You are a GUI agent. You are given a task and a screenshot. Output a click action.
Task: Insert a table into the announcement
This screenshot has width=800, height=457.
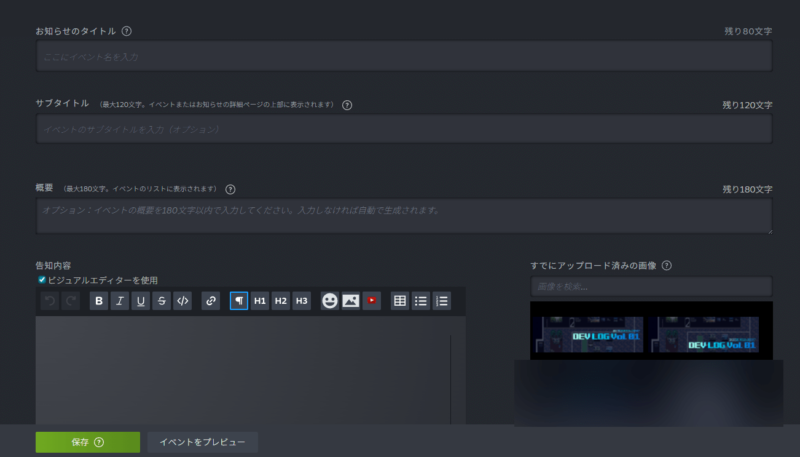click(x=400, y=301)
